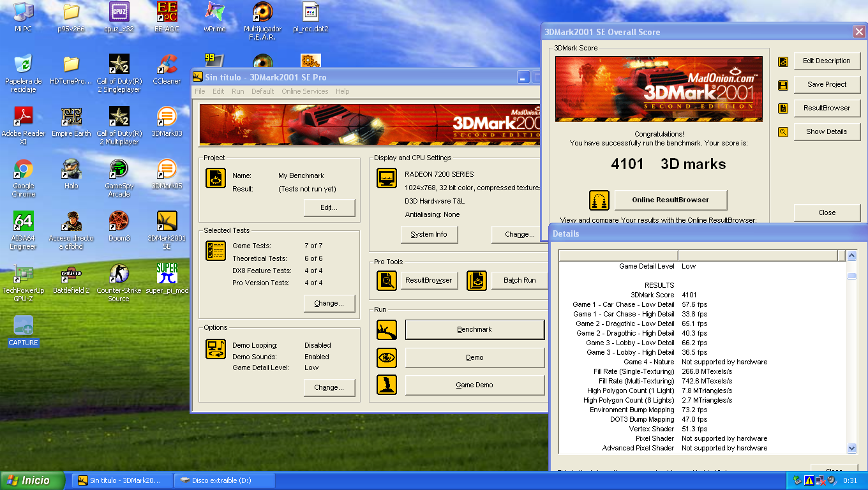Click the Edit Description icon in Overall Score
Screen dimensions: 868x490
[x=783, y=61]
